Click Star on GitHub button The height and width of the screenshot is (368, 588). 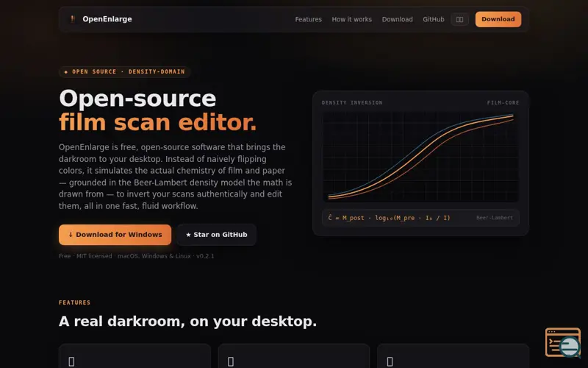pyautogui.click(x=216, y=235)
